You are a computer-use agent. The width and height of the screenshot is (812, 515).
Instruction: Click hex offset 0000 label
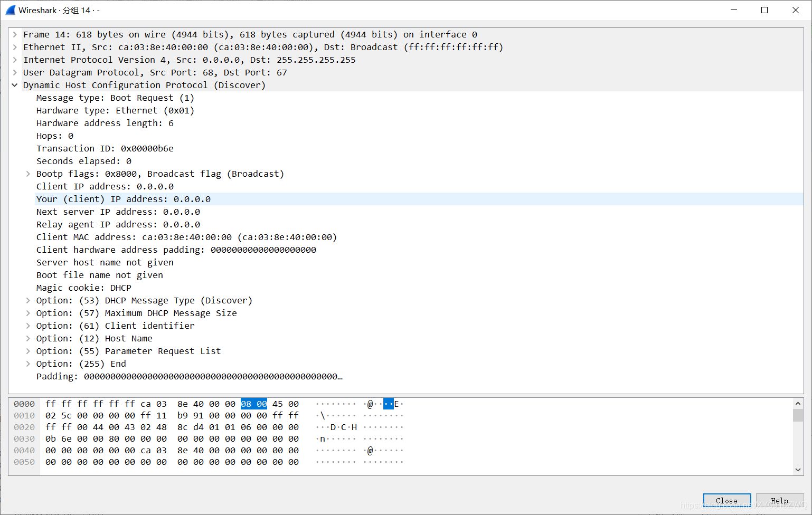(24, 404)
